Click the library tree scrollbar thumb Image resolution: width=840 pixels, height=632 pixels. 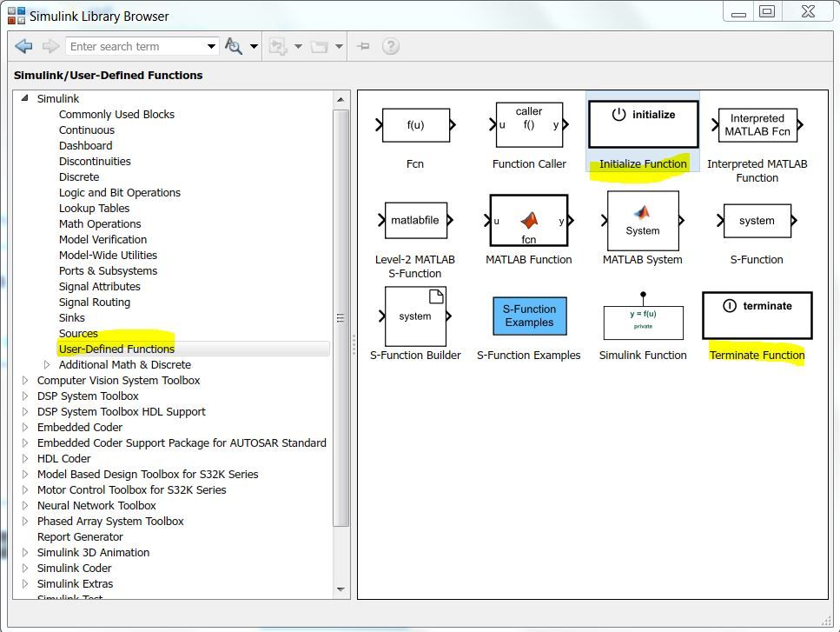point(341,318)
